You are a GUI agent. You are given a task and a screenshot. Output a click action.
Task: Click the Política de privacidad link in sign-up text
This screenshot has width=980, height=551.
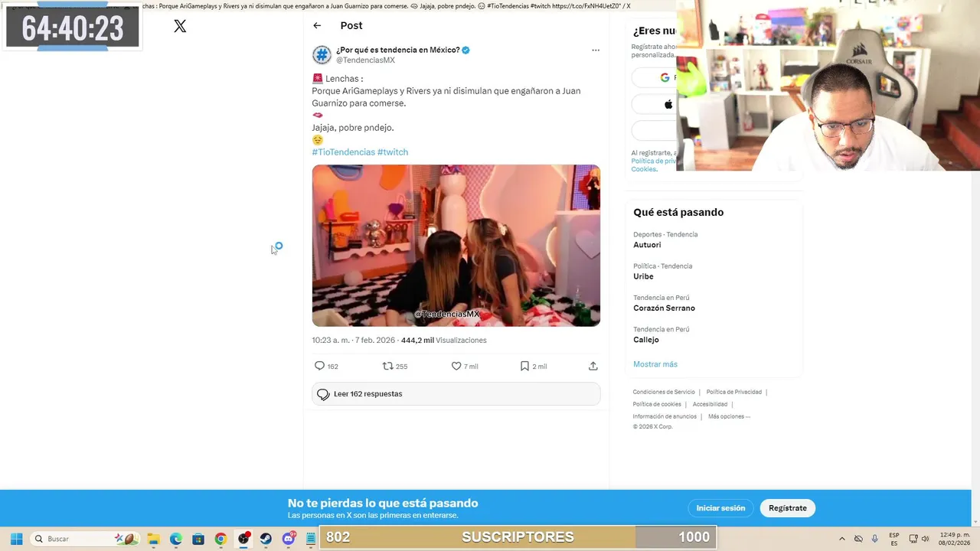pos(653,161)
